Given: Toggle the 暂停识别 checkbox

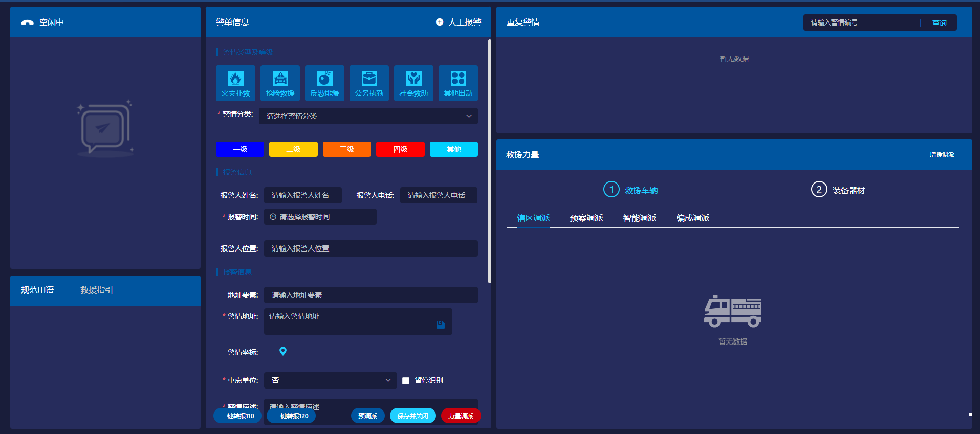Looking at the screenshot, I should pos(406,381).
